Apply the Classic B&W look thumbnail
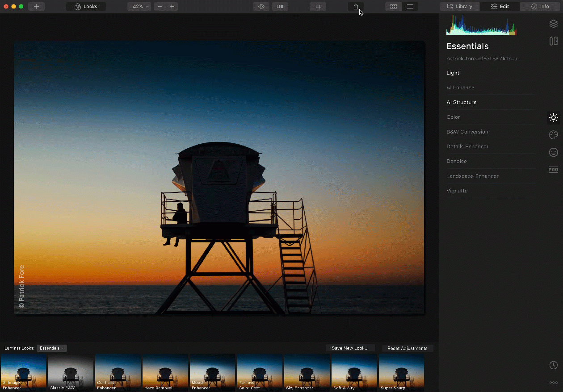Screen dimensions: 563x392 tap(71, 373)
